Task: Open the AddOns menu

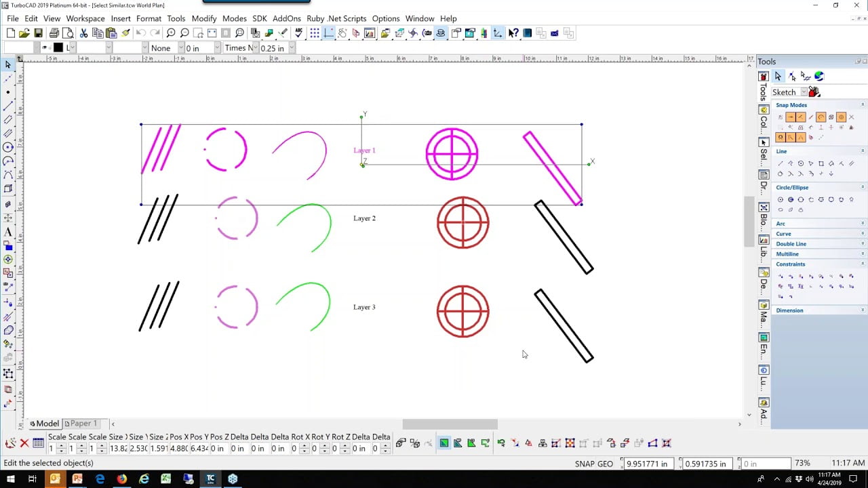Action: pyautogui.click(x=287, y=18)
